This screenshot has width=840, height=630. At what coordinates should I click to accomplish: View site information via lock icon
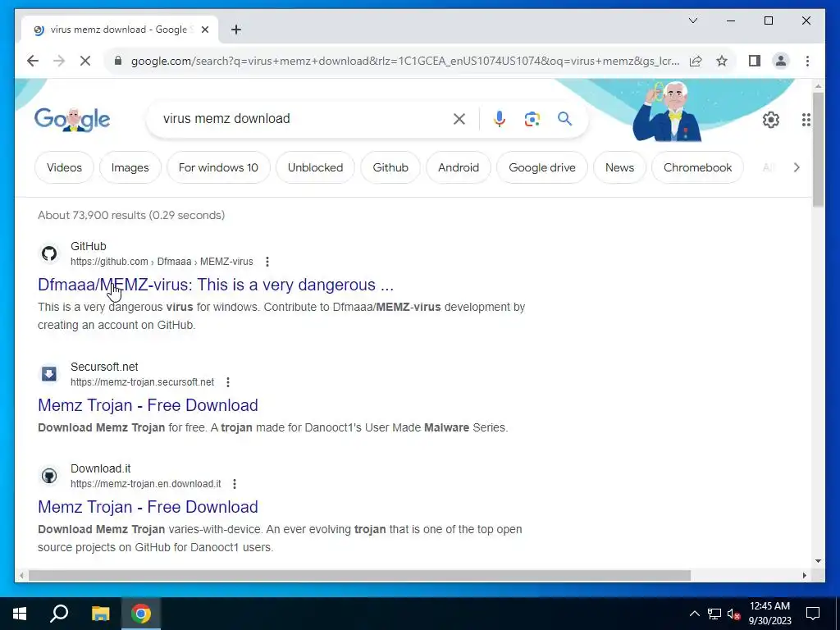(x=118, y=61)
